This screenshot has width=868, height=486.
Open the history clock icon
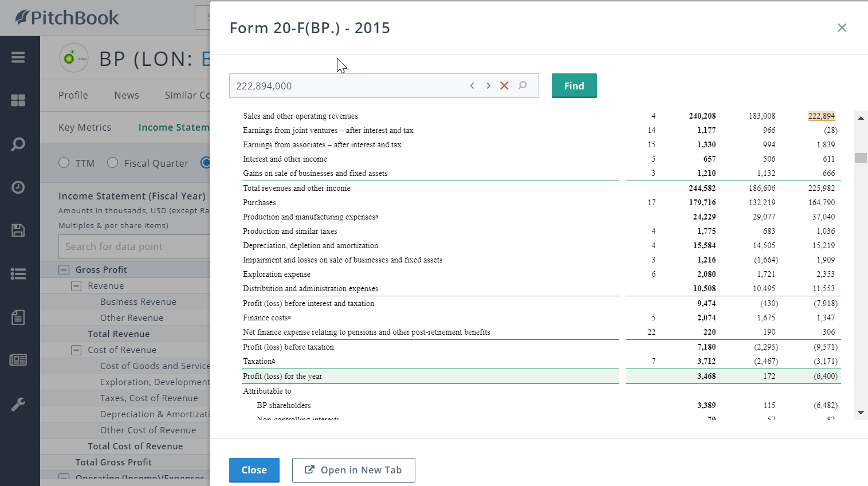pyautogui.click(x=18, y=187)
